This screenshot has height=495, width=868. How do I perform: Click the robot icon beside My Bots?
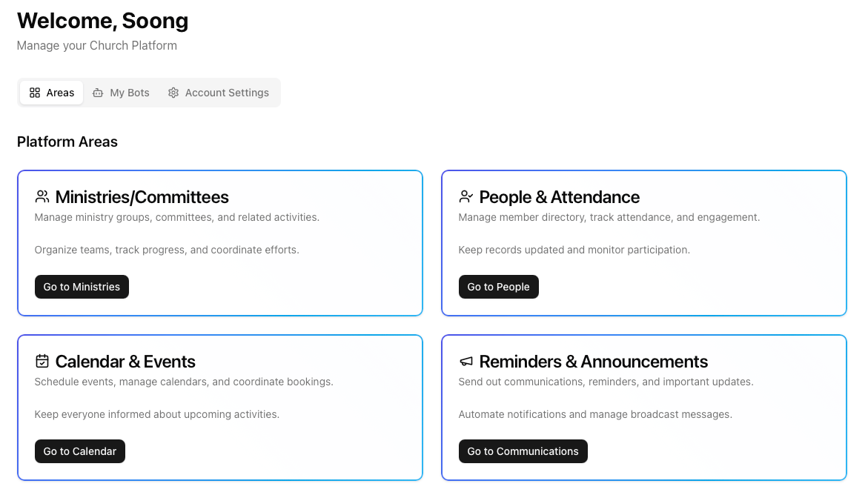coord(99,92)
